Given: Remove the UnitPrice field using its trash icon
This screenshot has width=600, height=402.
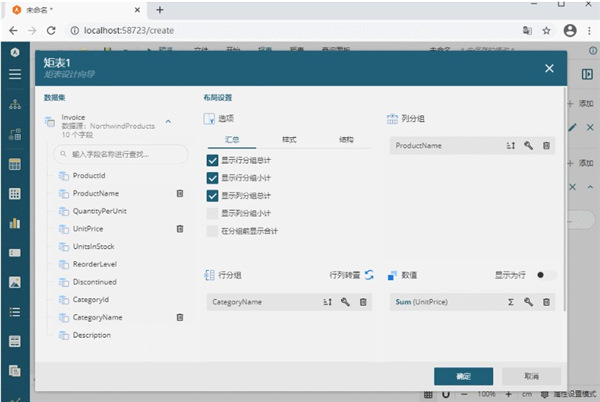Looking at the screenshot, I should (x=180, y=229).
